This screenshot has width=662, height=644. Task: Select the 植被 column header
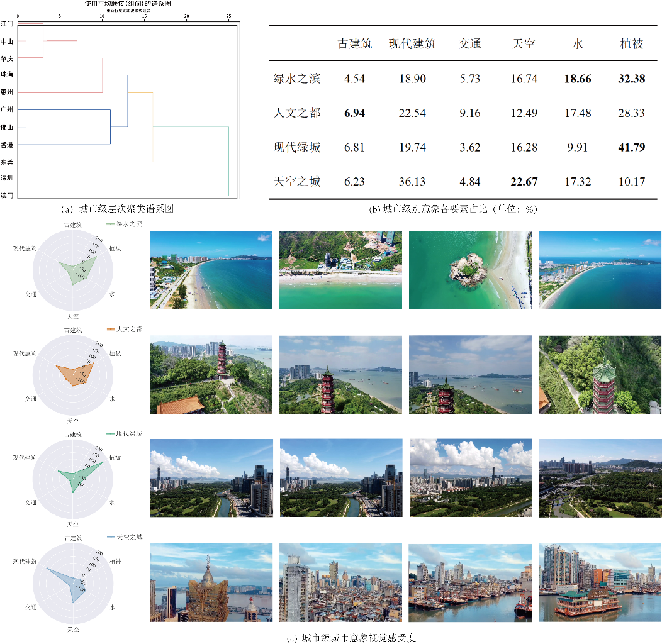tap(632, 43)
